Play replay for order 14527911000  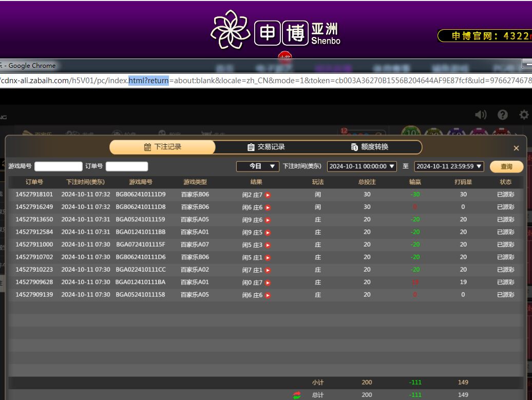(268, 245)
